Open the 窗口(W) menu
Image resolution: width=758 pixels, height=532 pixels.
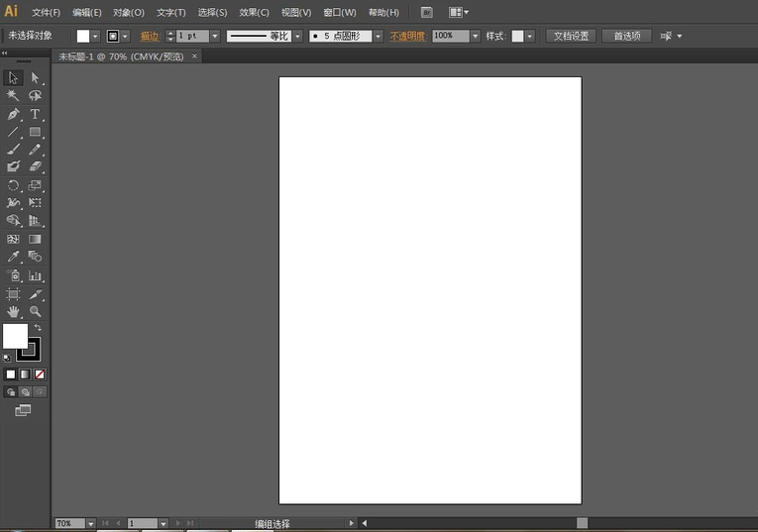tap(339, 13)
